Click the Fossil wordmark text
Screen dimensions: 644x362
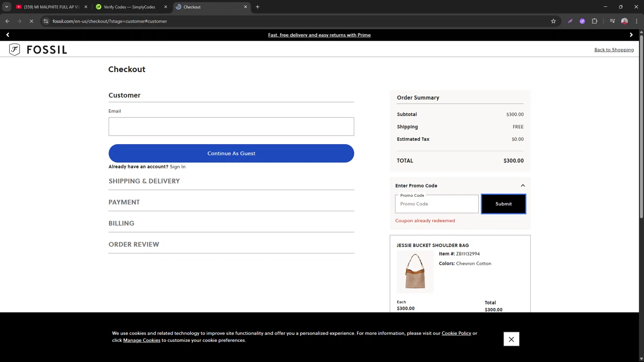coord(47,50)
